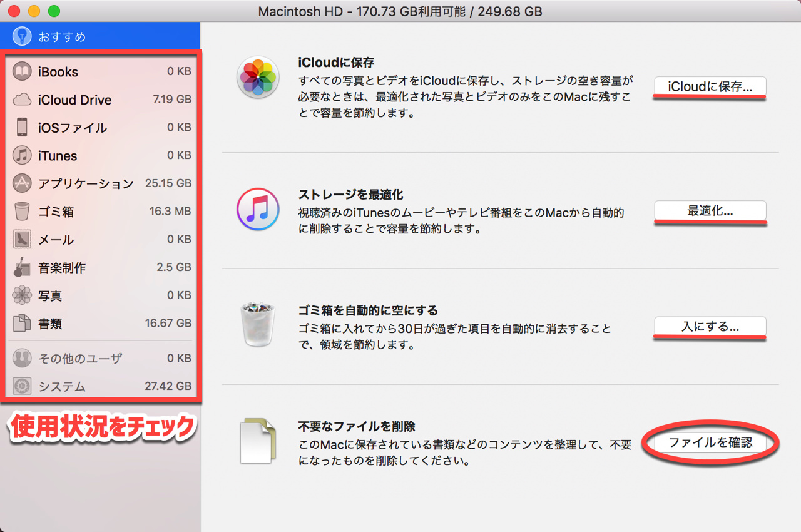
Task: Click the メール stamp icon in sidebar
Action: [x=22, y=239]
